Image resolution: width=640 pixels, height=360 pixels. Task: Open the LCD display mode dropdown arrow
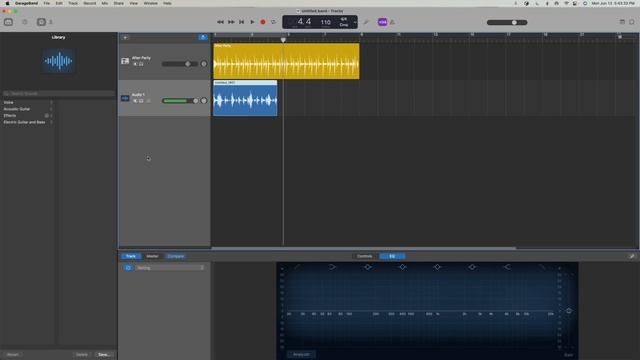click(x=355, y=22)
